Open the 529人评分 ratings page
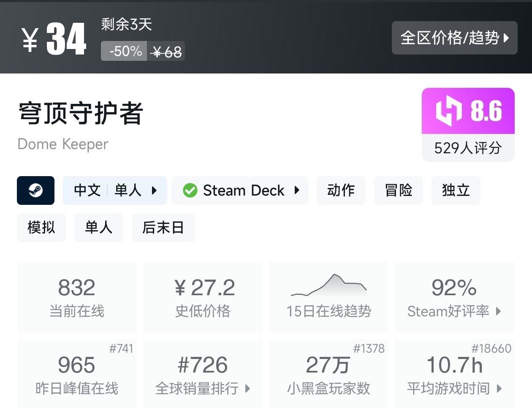The width and height of the screenshot is (532, 408). [468, 148]
